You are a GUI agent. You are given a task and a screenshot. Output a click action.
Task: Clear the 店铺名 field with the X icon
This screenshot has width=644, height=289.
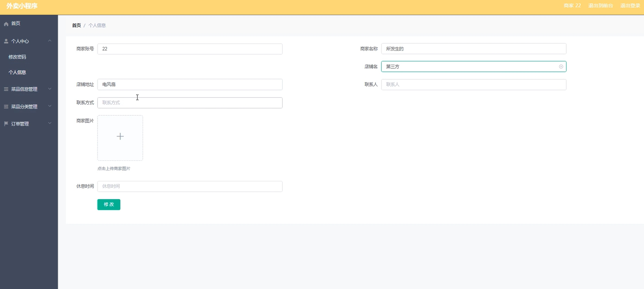[561, 67]
